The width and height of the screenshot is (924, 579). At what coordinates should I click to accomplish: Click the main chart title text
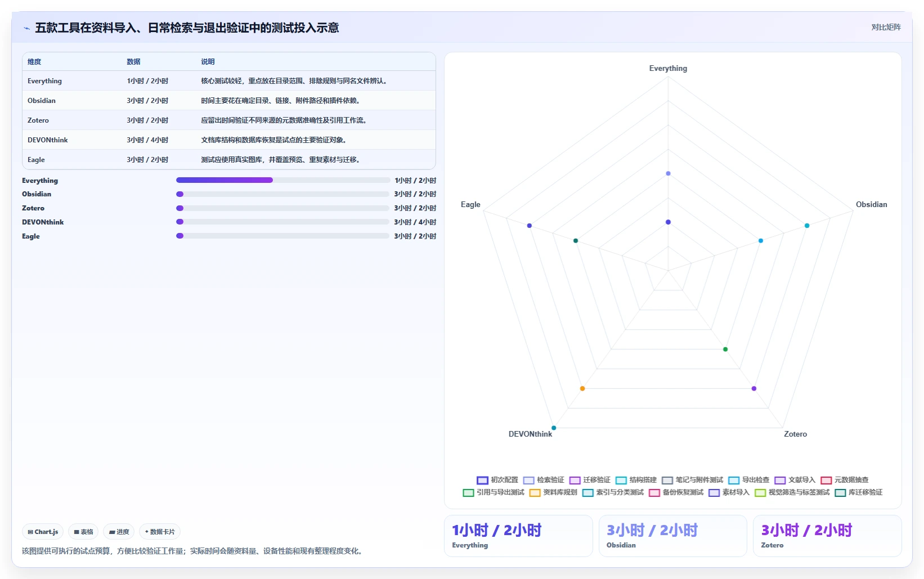click(x=187, y=28)
